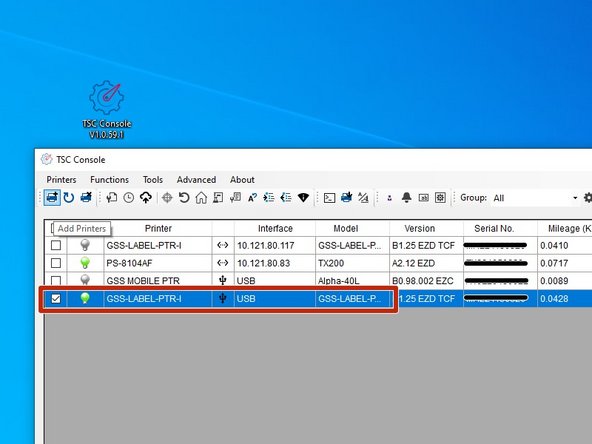Click the mileage value 0.0410
This screenshot has height=444, width=592.
tap(554, 246)
